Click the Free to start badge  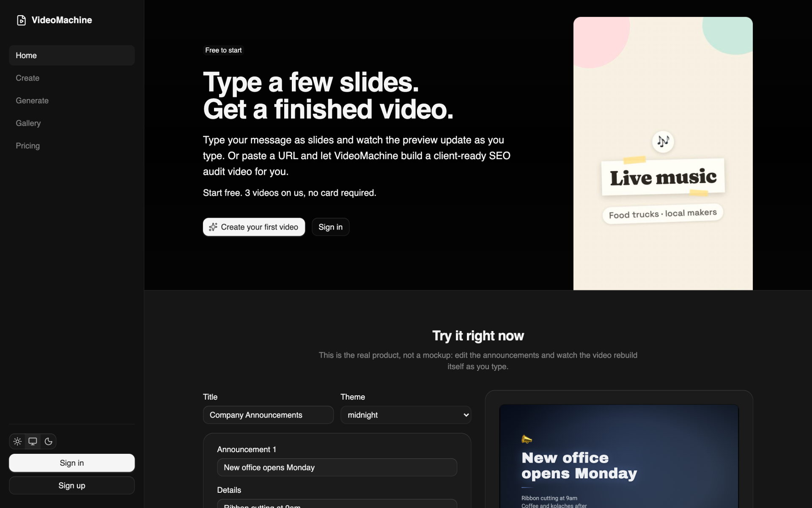pos(223,50)
